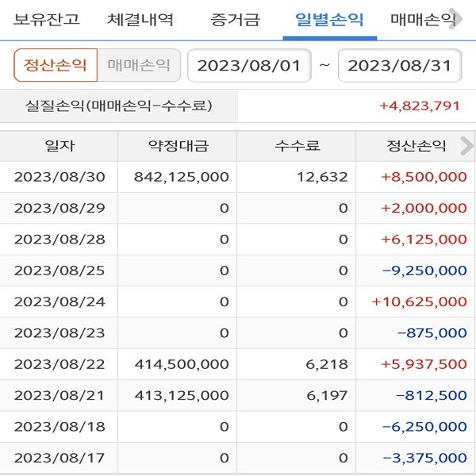Switch to the 매매손익 toggle beside 정산손익

[139, 65]
